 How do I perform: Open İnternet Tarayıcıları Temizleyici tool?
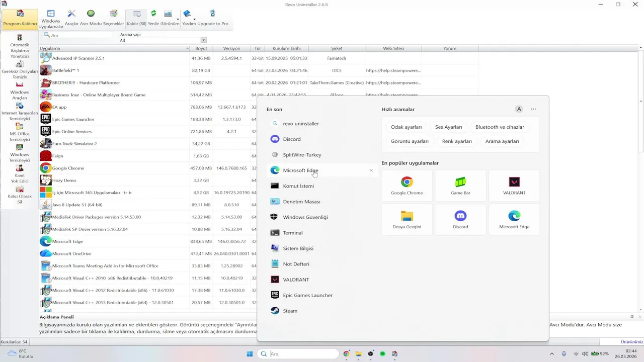[x=20, y=112]
